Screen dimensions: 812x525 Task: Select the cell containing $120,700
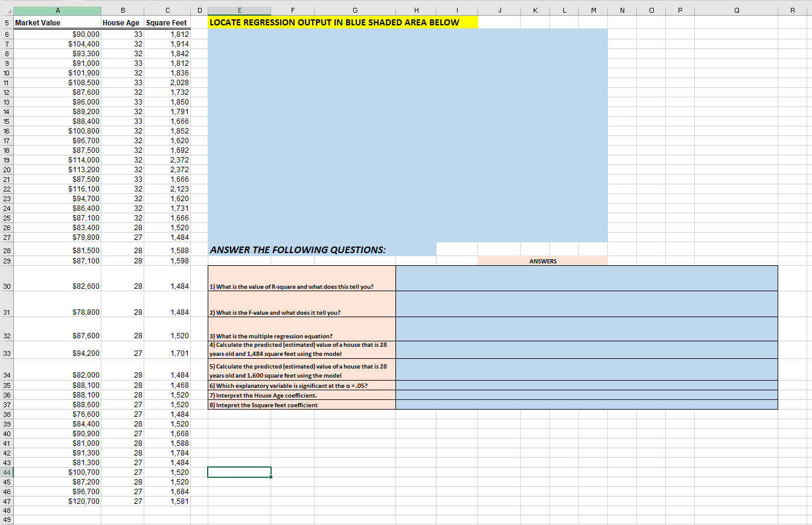tap(58, 501)
